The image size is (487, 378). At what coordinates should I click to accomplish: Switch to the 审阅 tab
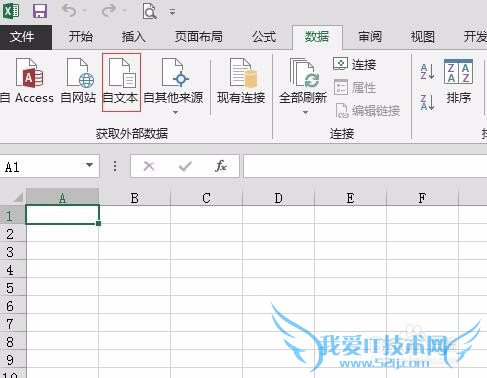[370, 37]
